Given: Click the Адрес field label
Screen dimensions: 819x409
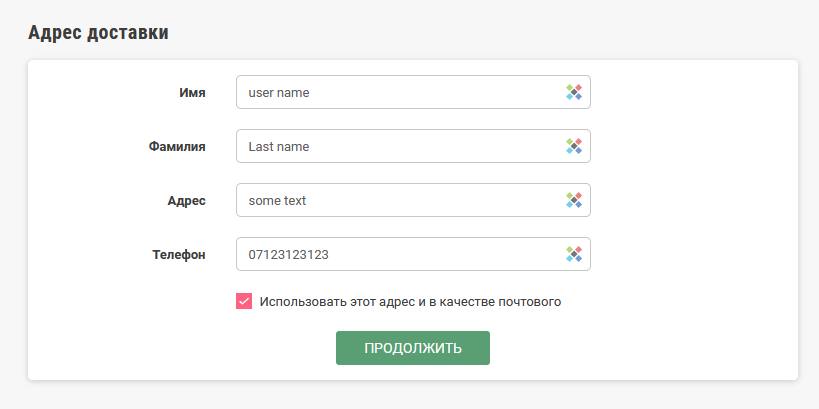Looking at the screenshot, I should (186, 200).
